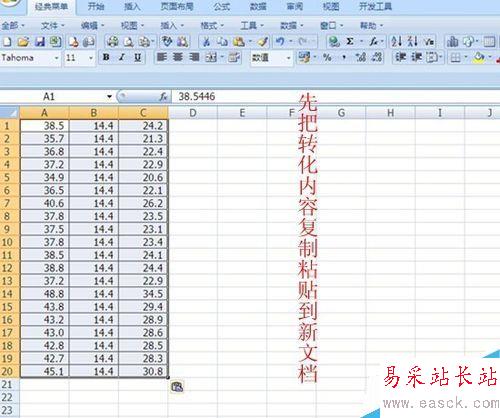
Task: Toggle Merge and Center
Action: [211, 58]
